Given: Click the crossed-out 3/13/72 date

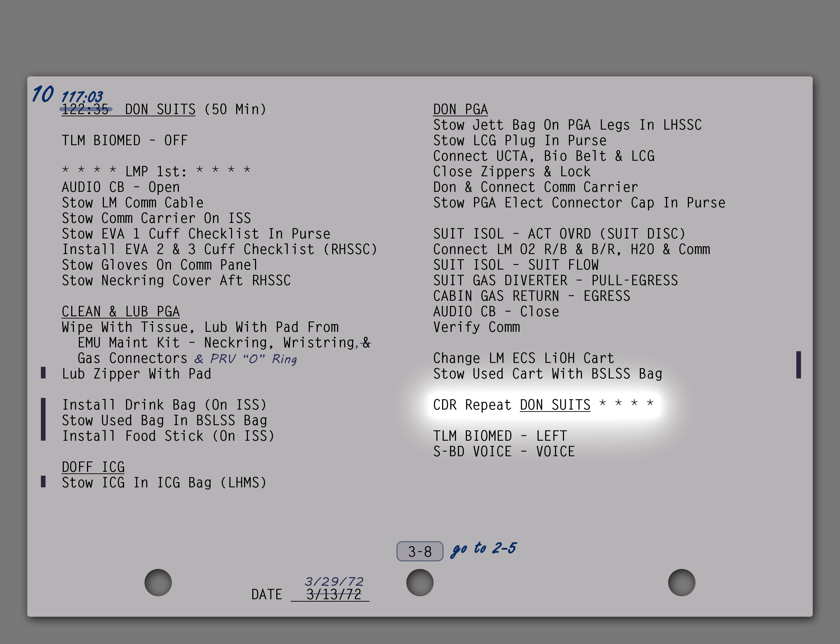Looking at the screenshot, I should [334, 595].
